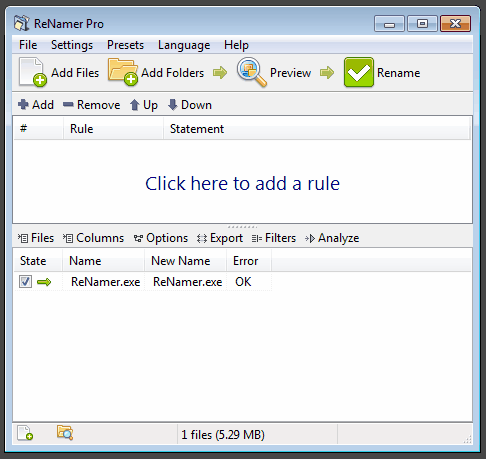Click the Preview magnifier icon
The image size is (486, 459).
pos(252,72)
